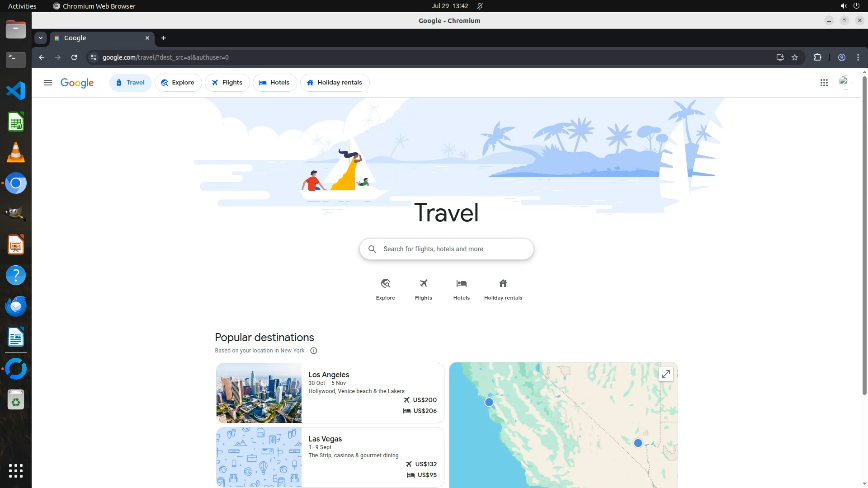Toggle the system volume icon in top bar
This screenshot has height=488, width=868.
point(843,6)
